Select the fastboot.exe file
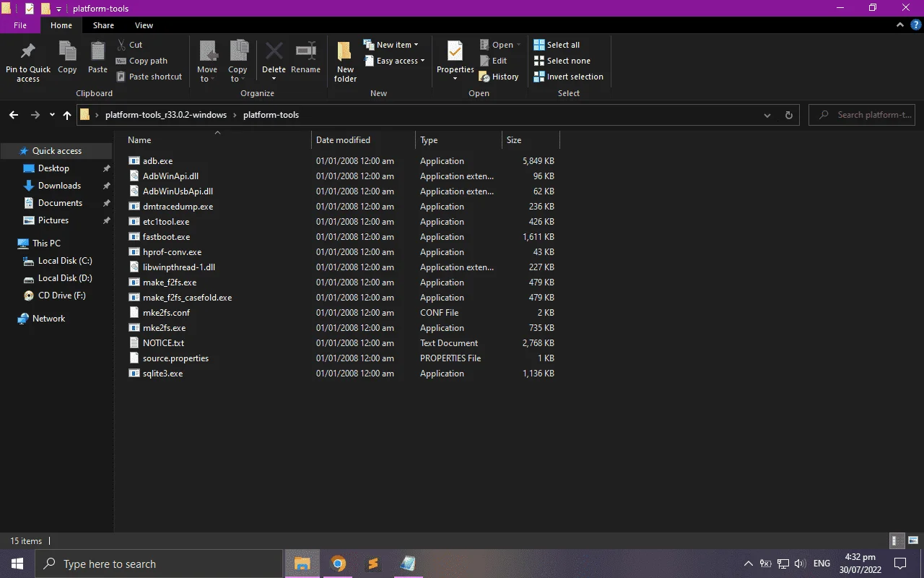Viewport: 924px width, 578px height. pos(166,237)
